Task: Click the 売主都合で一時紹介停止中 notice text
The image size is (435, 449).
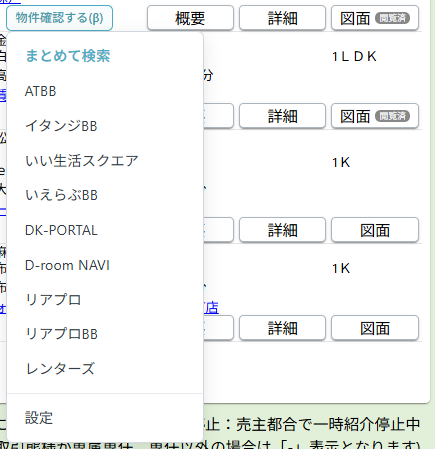Action: [x=328, y=424]
